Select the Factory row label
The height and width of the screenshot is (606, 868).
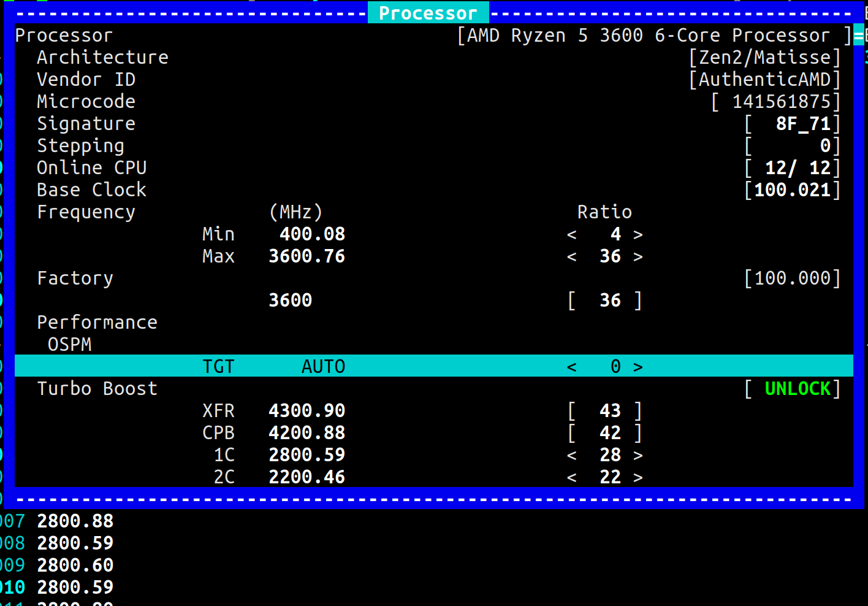pos(75,278)
